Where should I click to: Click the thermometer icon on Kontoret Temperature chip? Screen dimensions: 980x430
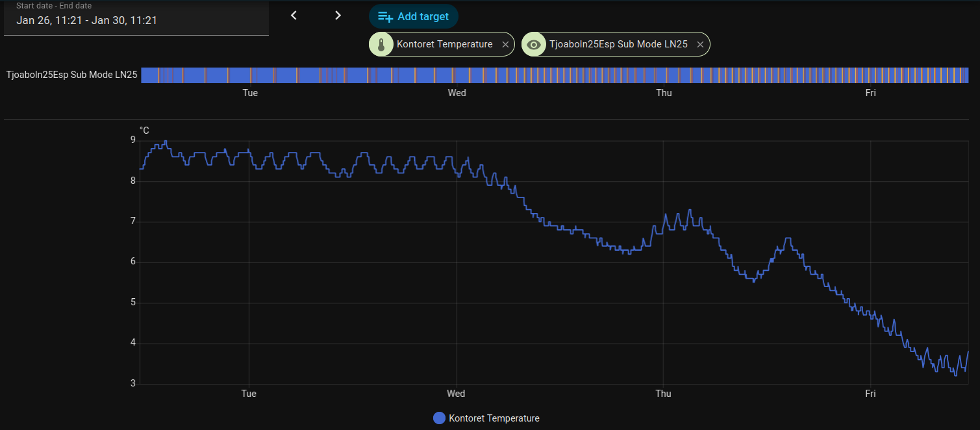pyautogui.click(x=381, y=45)
